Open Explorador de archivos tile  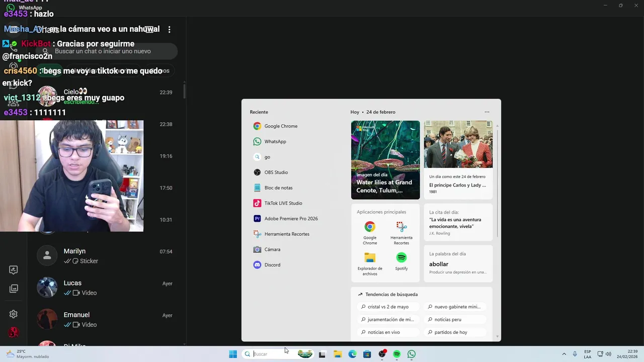pos(370,264)
